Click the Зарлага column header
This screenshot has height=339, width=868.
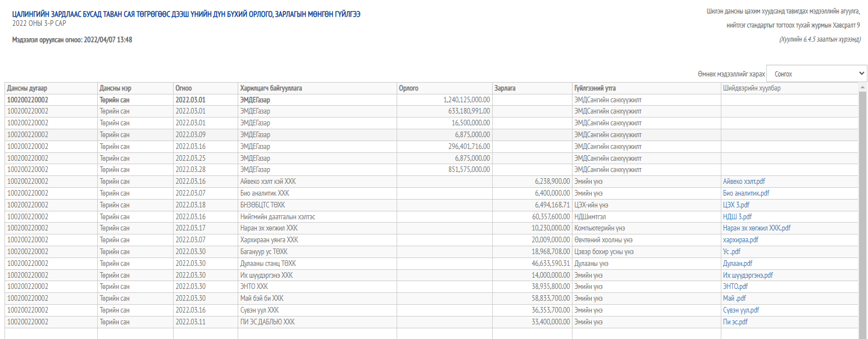click(x=505, y=88)
